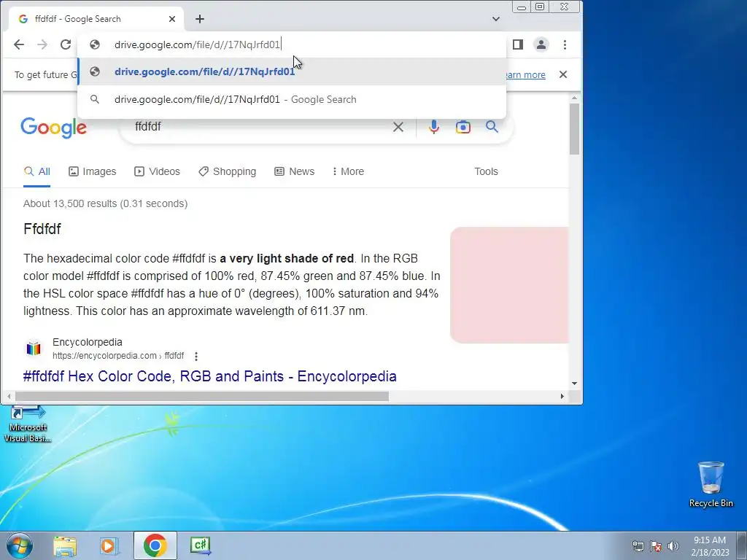The height and width of the screenshot is (560, 747).
Task: Click the encycolorpedia.com URL text
Action: click(x=118, y=356)
